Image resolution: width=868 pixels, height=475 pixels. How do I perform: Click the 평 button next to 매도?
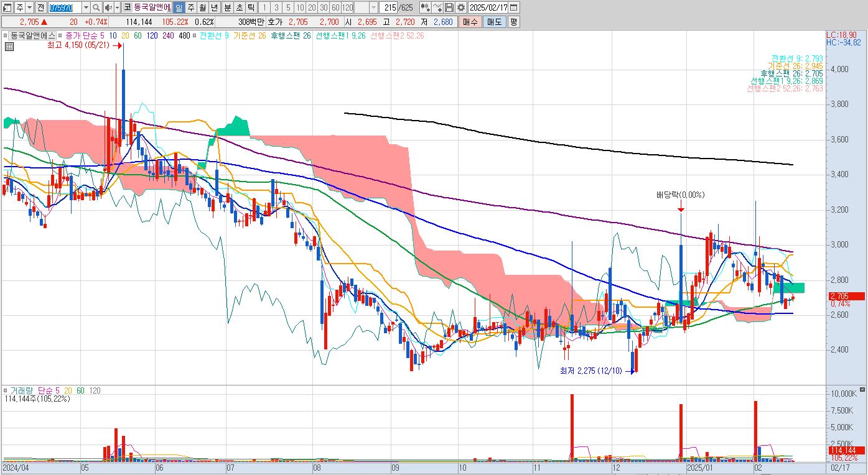coord(513,22)
